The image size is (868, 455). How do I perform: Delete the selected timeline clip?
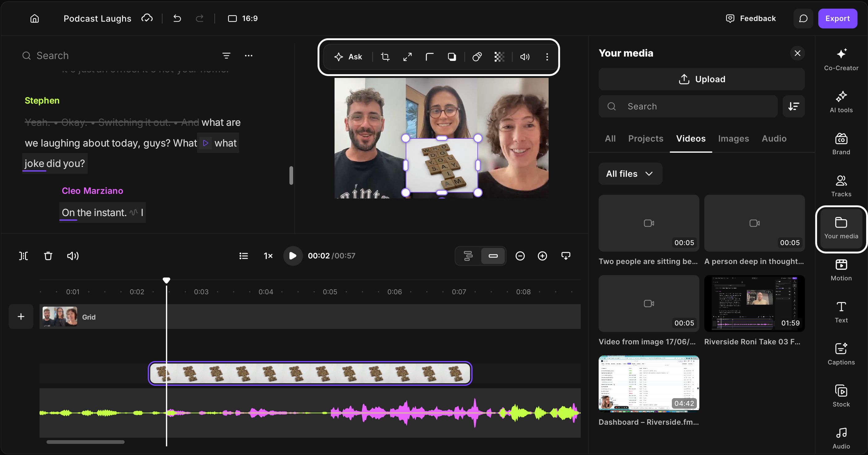click(x=48, y=256)
